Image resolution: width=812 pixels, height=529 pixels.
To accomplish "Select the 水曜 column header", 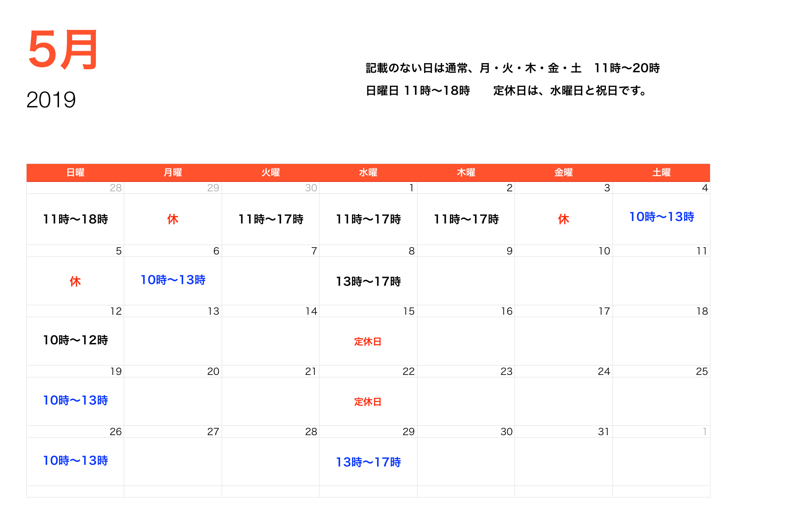I will (368, 173).
